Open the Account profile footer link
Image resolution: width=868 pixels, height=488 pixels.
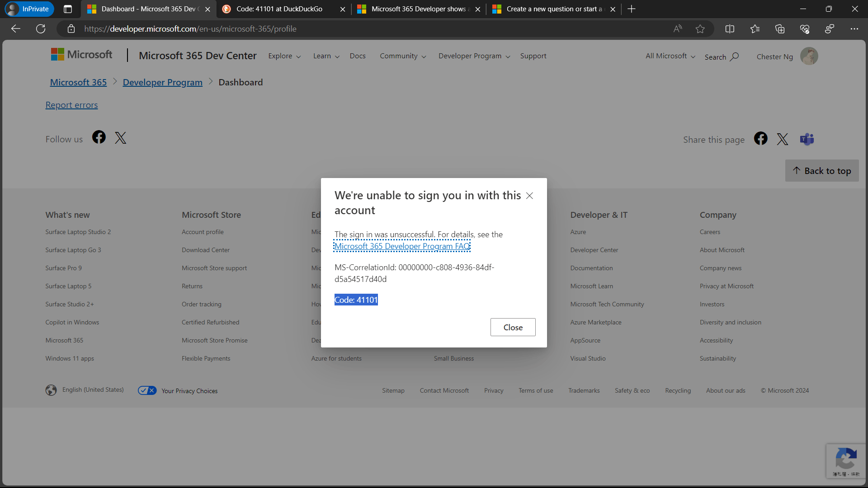pyautogui.click(x=203, y=232)
